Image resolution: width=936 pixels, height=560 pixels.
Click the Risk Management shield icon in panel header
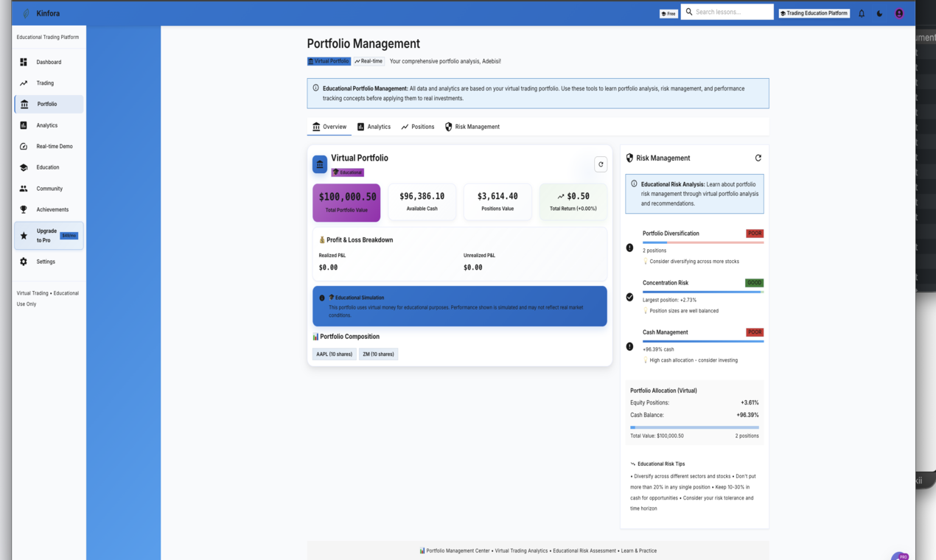click(x=629, y=158)
